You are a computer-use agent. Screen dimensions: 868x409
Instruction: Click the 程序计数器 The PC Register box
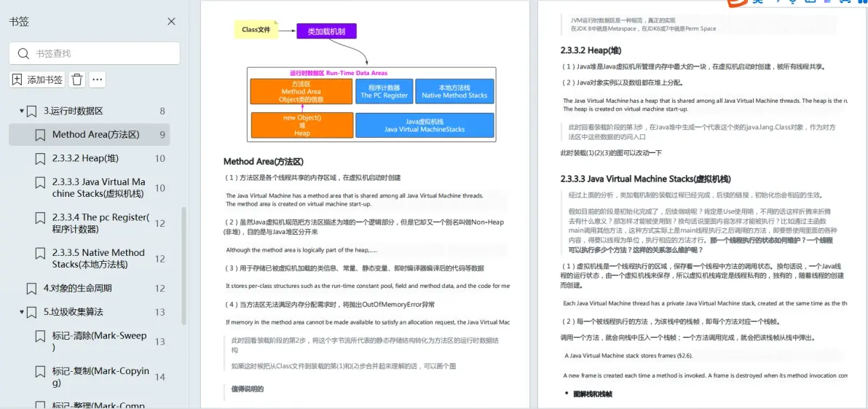coord(383,91)
